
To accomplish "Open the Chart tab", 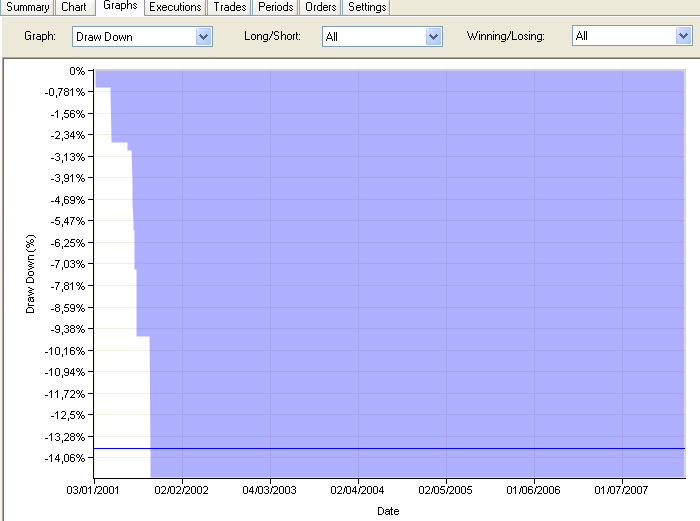I will pyautogui.click(x=74, y=7).
